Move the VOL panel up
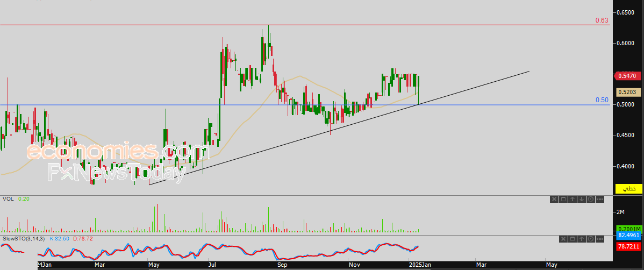The height and width of the screenshot is (270, 644). 572,200
